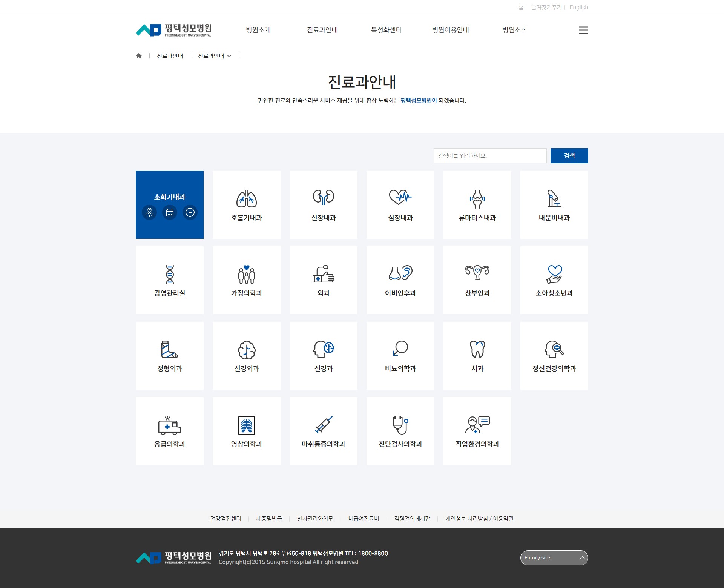
Task: Open doctor info icon in 소화기내과 card
Action: 149,212
